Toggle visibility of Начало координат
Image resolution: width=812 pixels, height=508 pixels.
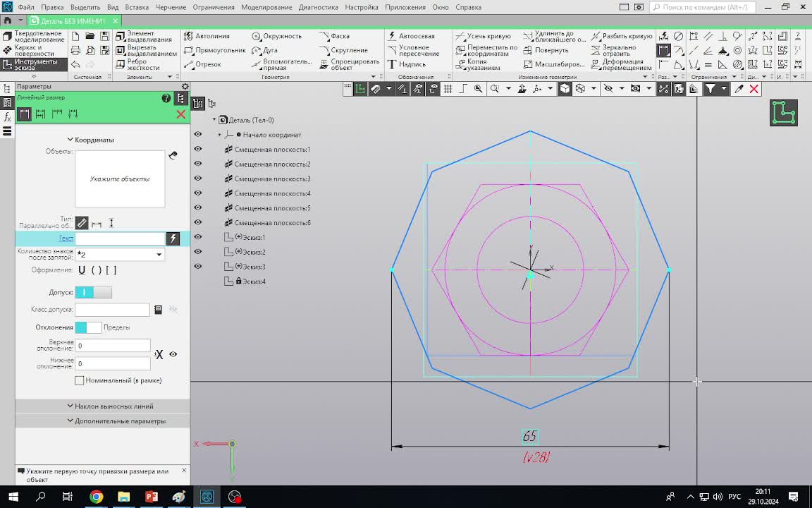pyautogui.click(x=198, y=134)
